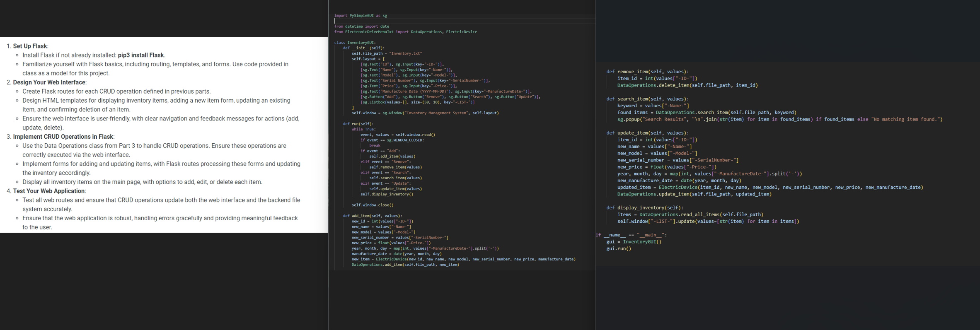Click 'Implement CRUD Operations in Flask' heading
The width and height of the screenshot is (980, 330).
coord(63,137)
